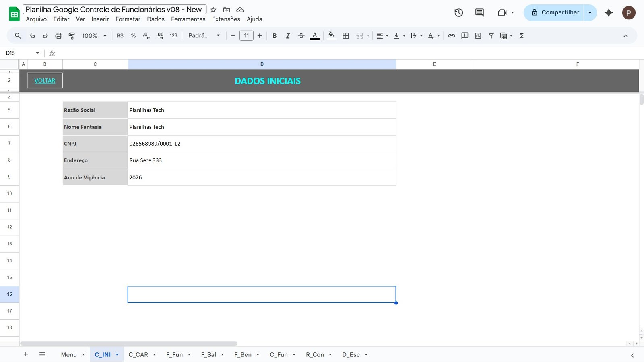
Task: Create a filter
Action: click(491, 35)
